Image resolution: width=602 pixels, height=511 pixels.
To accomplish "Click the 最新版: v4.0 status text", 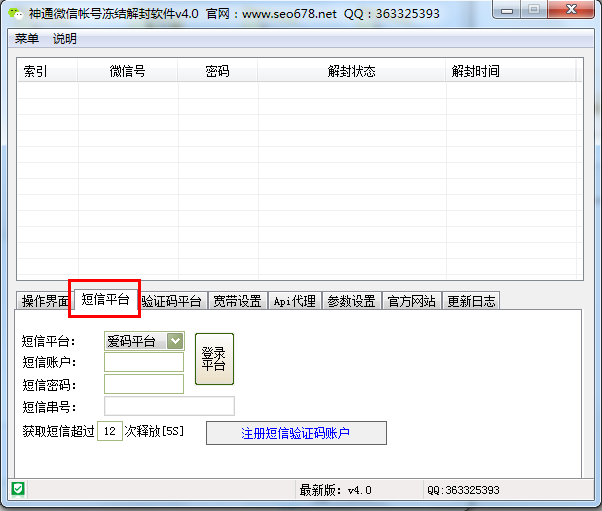I will [336, 490].
